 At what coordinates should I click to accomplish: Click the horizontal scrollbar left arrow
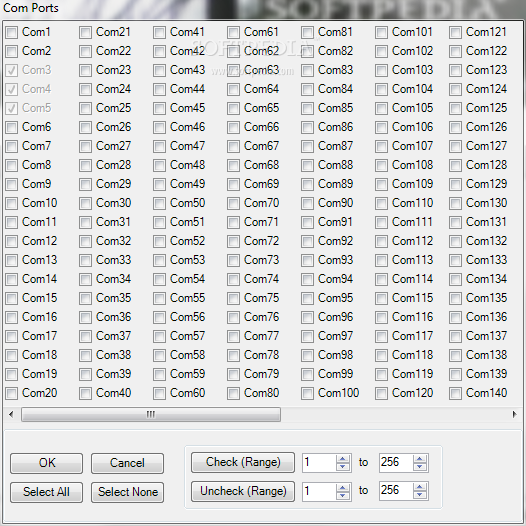(11, 415)
